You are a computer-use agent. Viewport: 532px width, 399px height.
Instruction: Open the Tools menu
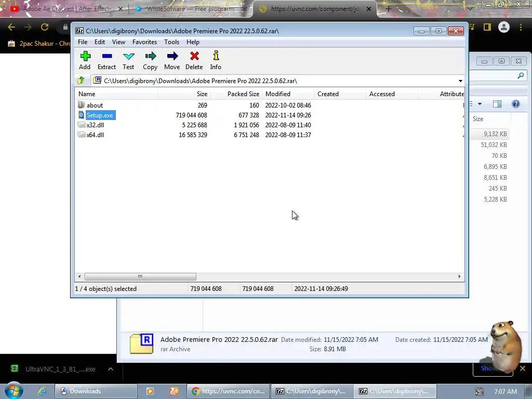point(171,42)
